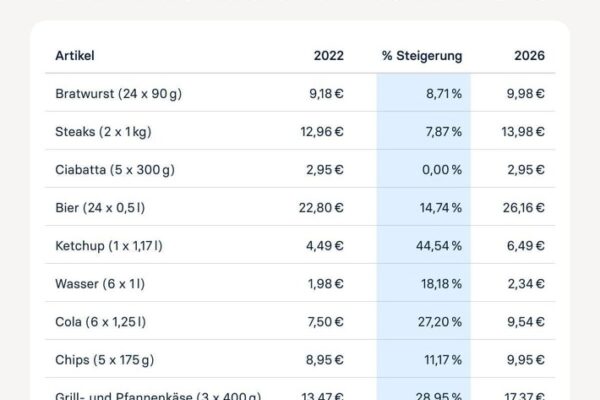
Task: Select the Wasser (6 x 1 l) item
Action: pyautogui.click(x=100, y=284)
